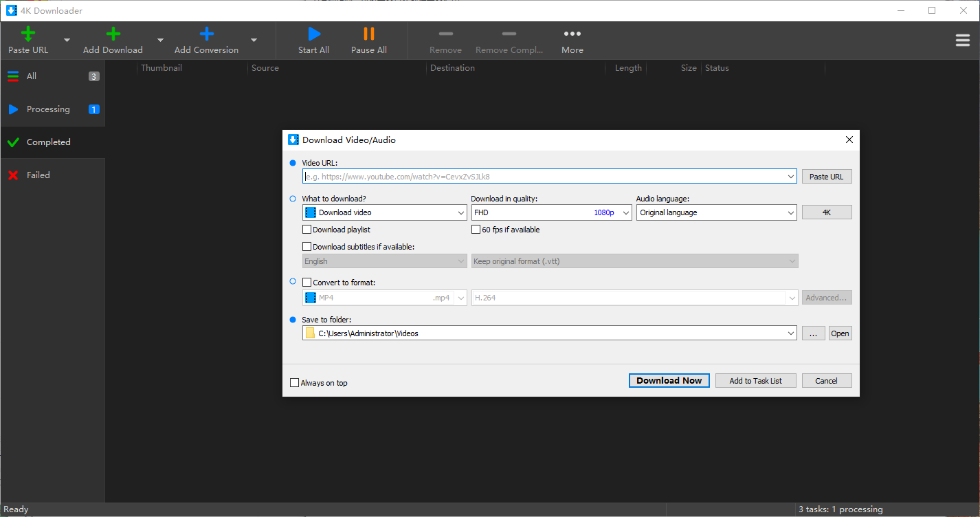Enable the Download playlist checkbox
The height and width of the screenshot is (517, 980).
pos(307,230)
